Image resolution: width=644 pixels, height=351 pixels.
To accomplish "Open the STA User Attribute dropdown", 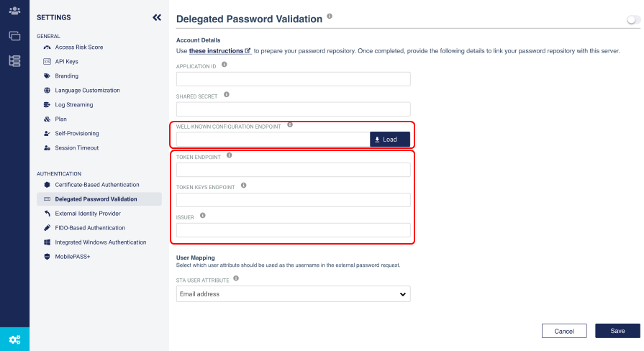I will click(294, 294).
